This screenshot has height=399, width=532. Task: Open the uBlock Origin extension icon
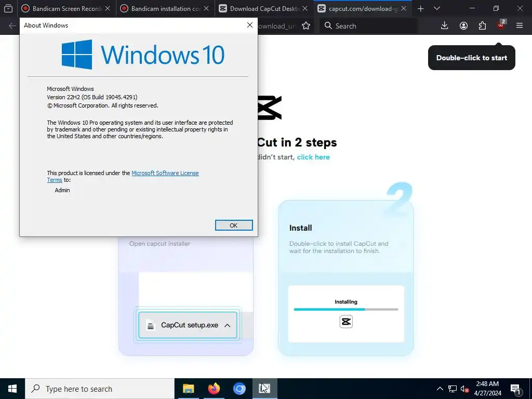[x=501, y=25]
